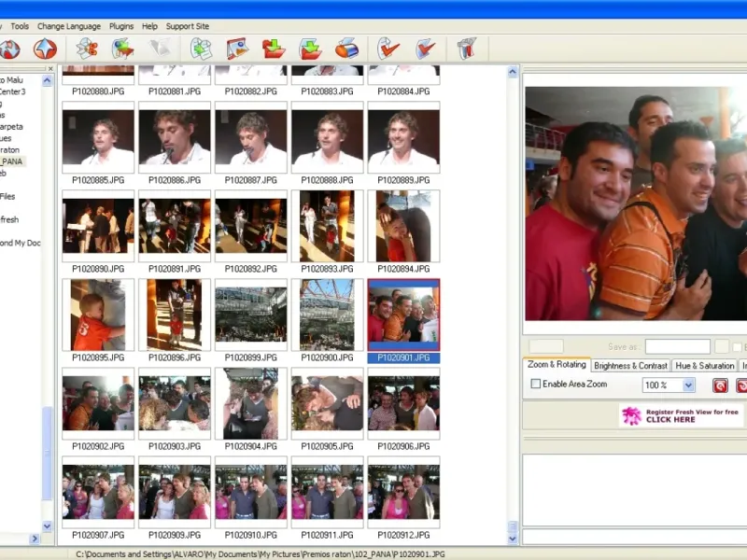Select highlighted thumbnail P1020901.JPG
Image resolution: width=747 pixels, height=560 pixels.
(403, 315)
